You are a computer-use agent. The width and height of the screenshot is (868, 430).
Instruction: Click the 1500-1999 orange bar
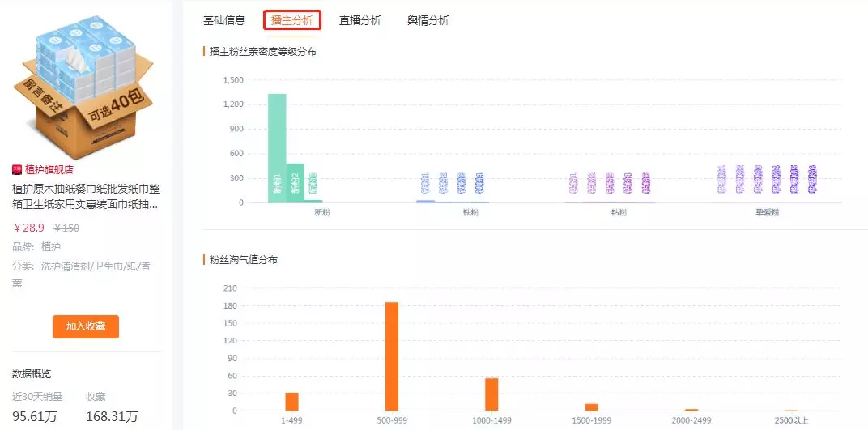coord(591,407)
